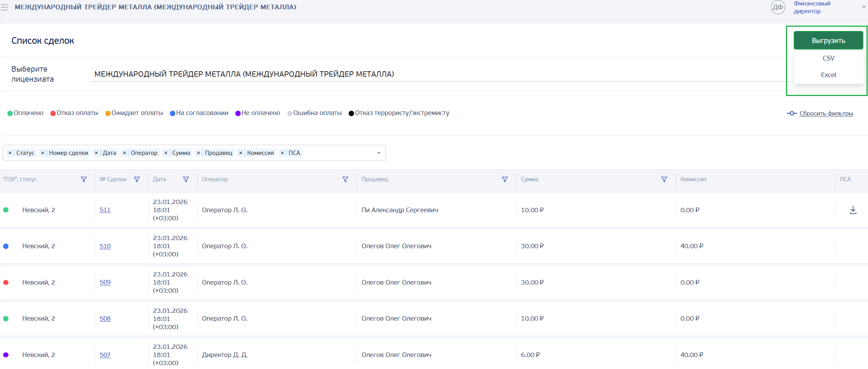Filter by На согласовании status

(x=199, y=113)
